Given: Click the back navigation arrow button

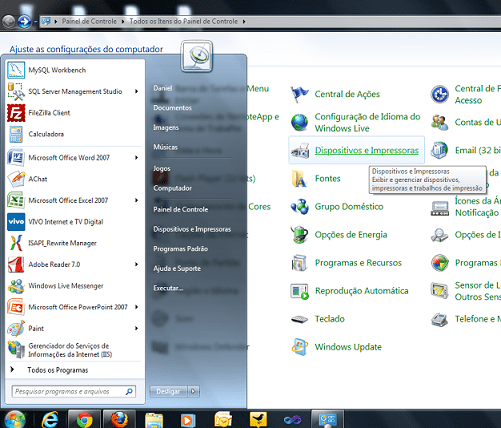Looking at the screenshot, I should (9, 22).
